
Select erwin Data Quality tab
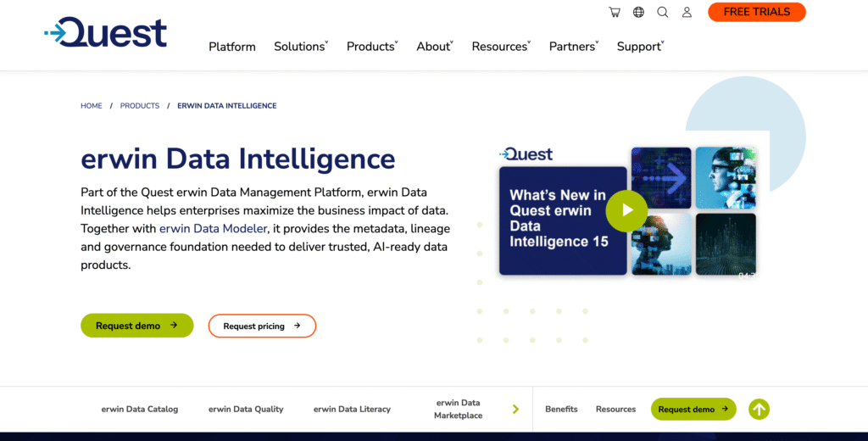[246, 410]
